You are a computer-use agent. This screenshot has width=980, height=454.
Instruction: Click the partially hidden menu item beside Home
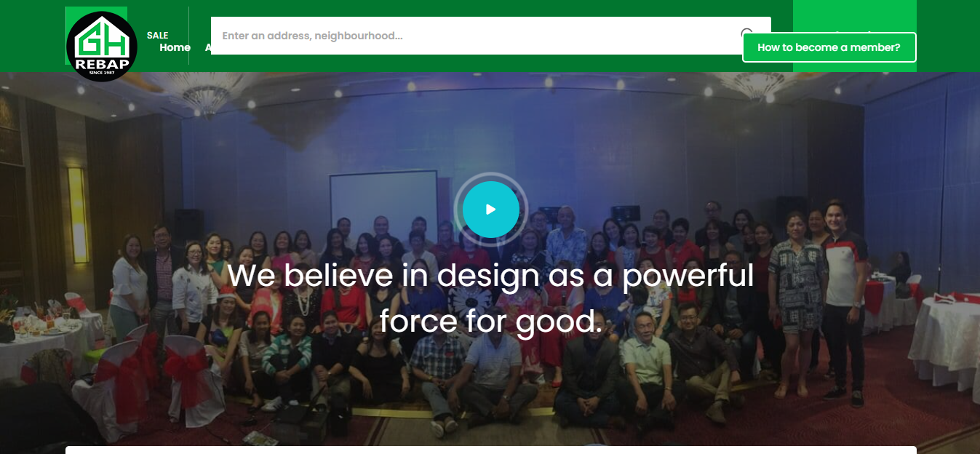pyautogui.click(x=207, y=47)
